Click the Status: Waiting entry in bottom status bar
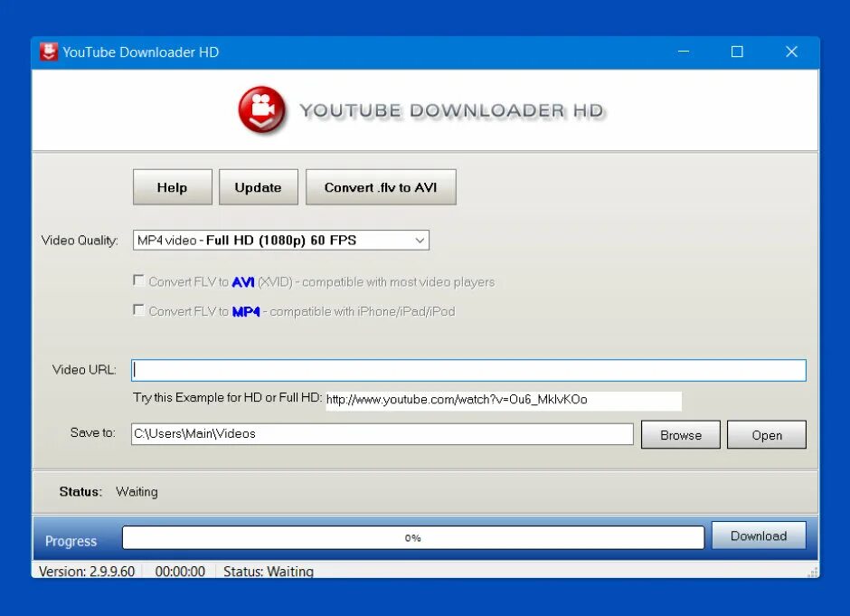The image size is (850, 616). point(269,572)
